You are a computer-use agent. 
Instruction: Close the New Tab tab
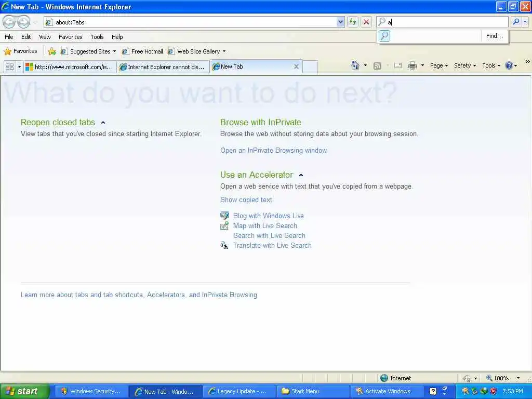[x=296, y=66]
